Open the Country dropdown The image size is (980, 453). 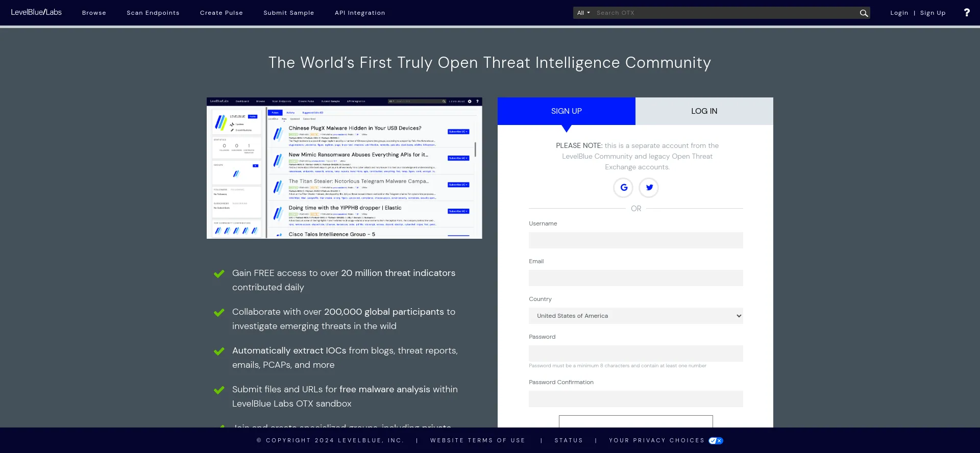click(x=635, y=316)
